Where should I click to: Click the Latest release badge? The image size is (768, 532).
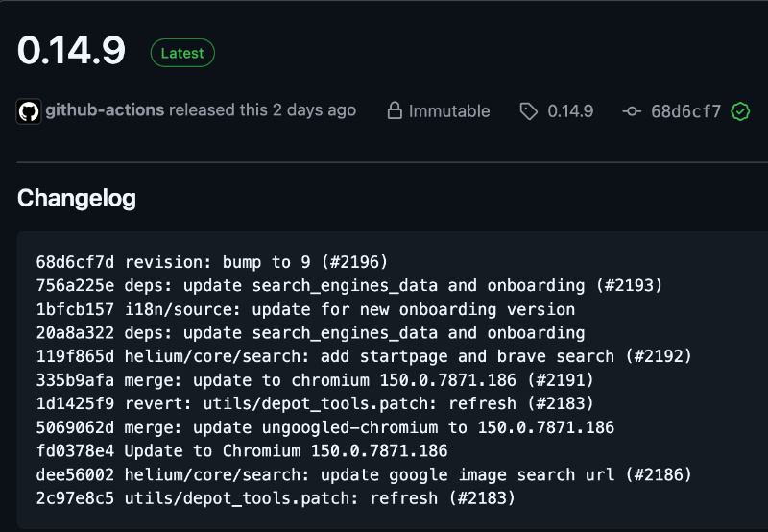(x=182, y=53)
